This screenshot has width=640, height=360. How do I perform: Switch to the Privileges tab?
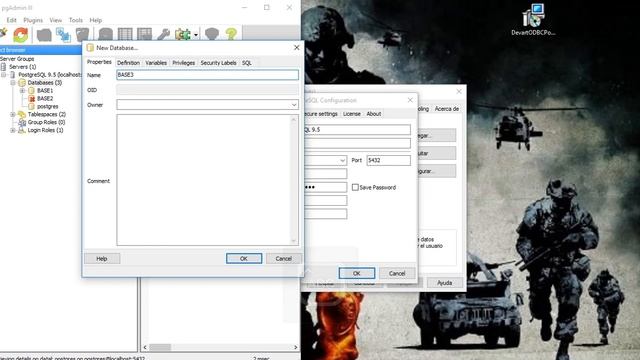(x=183, y=63)
